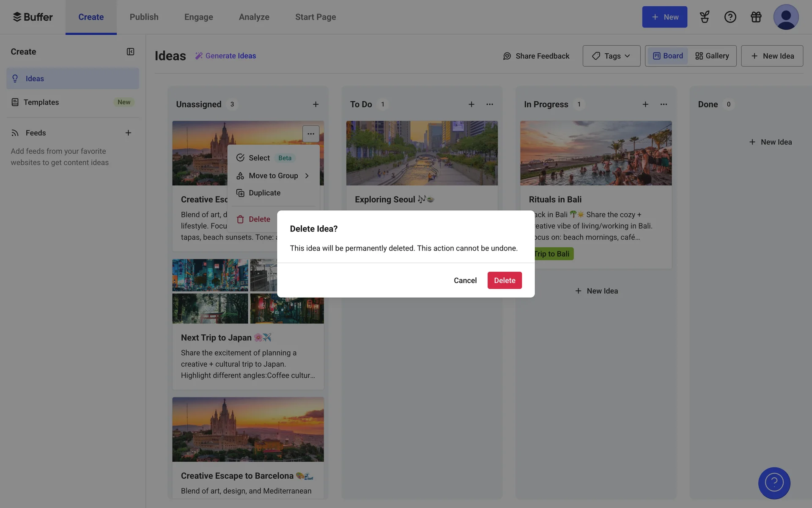Open the help question mark icon in header
The height and width of the screenshot is (508, 812).
pyautogui.click(x=730, y=17)
